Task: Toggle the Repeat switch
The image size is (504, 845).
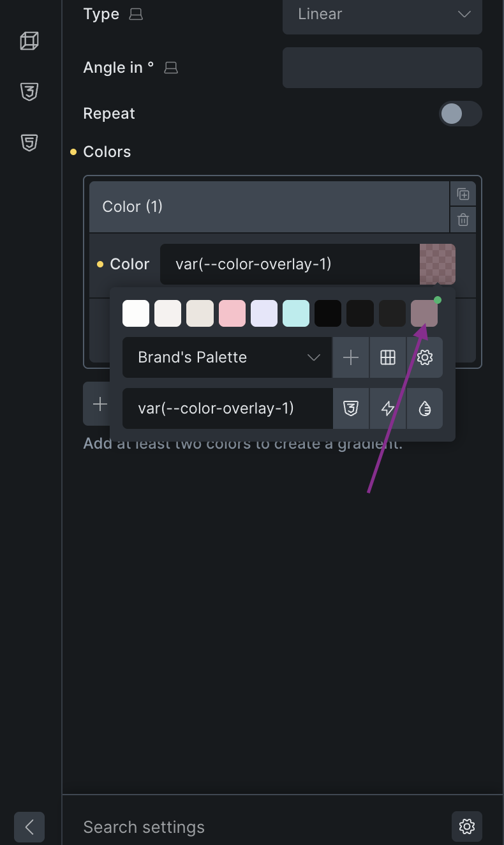Action: [x=460, y=114]
